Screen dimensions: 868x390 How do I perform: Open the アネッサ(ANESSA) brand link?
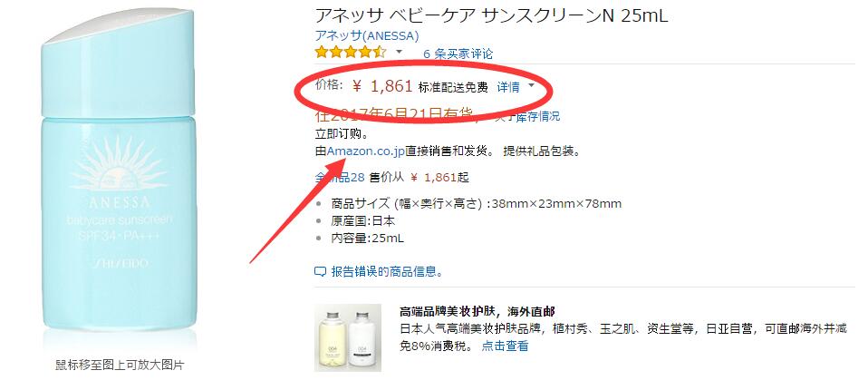(x=366, y=35)
